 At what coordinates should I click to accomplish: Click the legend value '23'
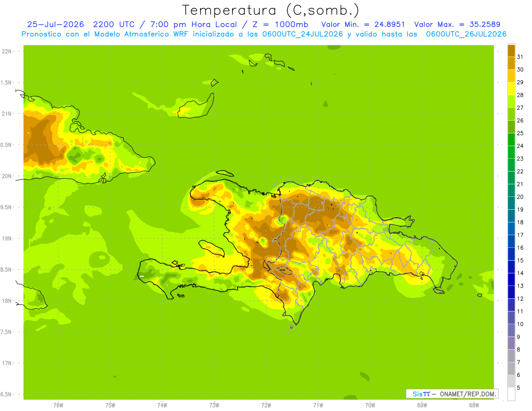click(x=520, y=158)
